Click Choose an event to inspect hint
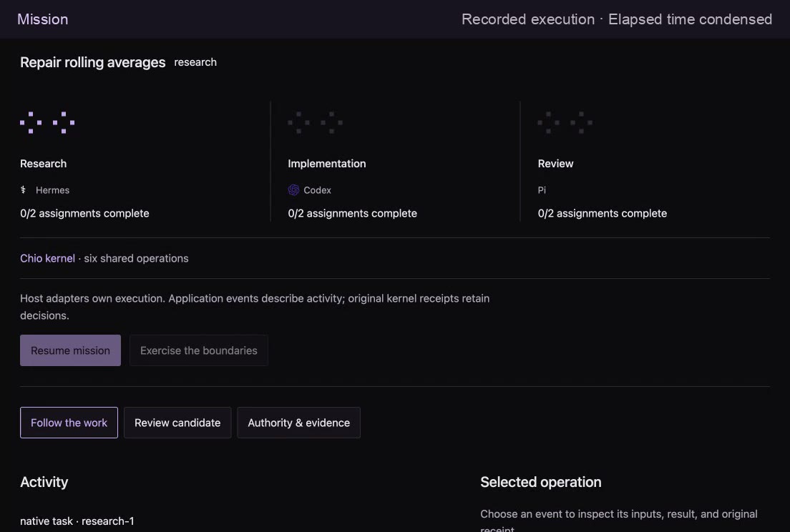The image size is (790, 532). (619, 521)
